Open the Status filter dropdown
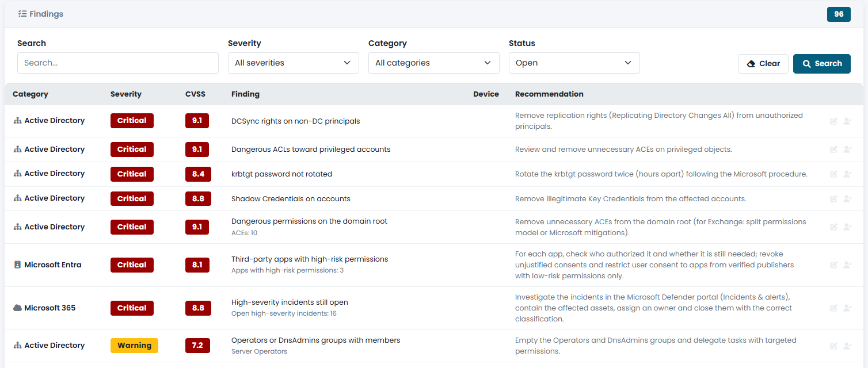 pos(574,63)
